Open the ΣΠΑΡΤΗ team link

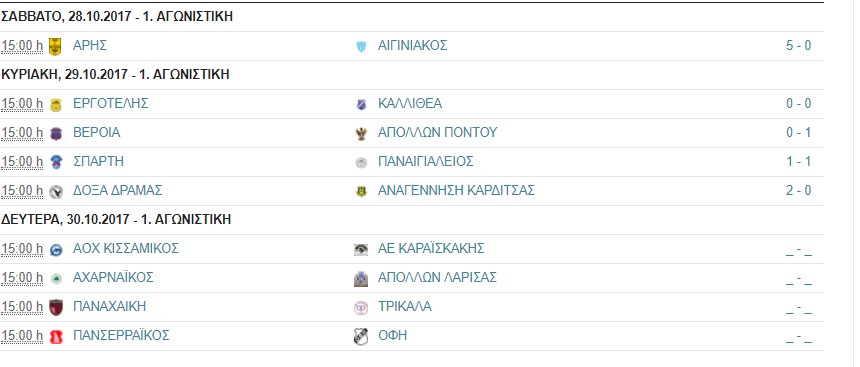pyautogui.click(x=98, y=162)
